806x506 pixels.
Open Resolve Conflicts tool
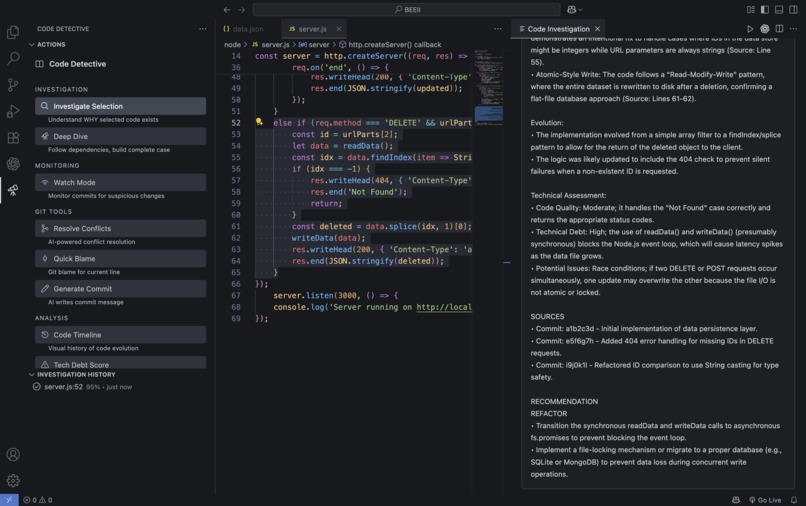click(x=120, y=228)
